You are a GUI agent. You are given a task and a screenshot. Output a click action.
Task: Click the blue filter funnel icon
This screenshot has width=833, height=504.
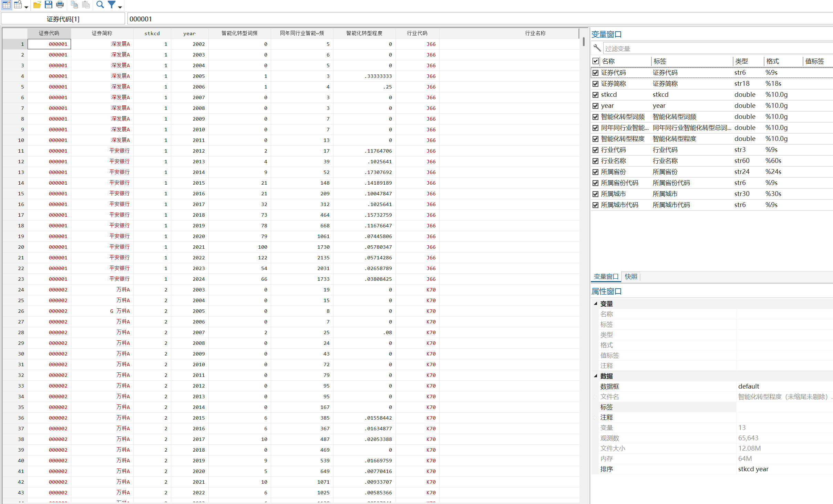(x=111, y=5)
